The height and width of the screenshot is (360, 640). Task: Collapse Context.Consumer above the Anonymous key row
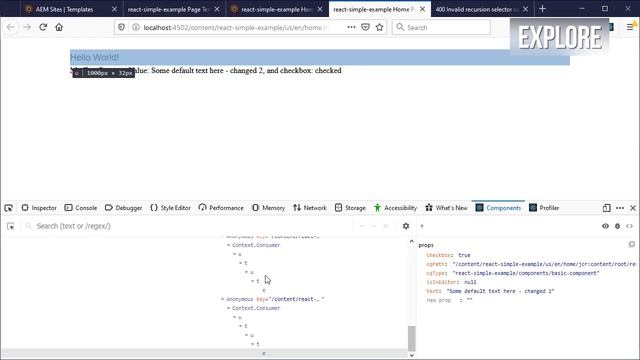click(229, 245)
